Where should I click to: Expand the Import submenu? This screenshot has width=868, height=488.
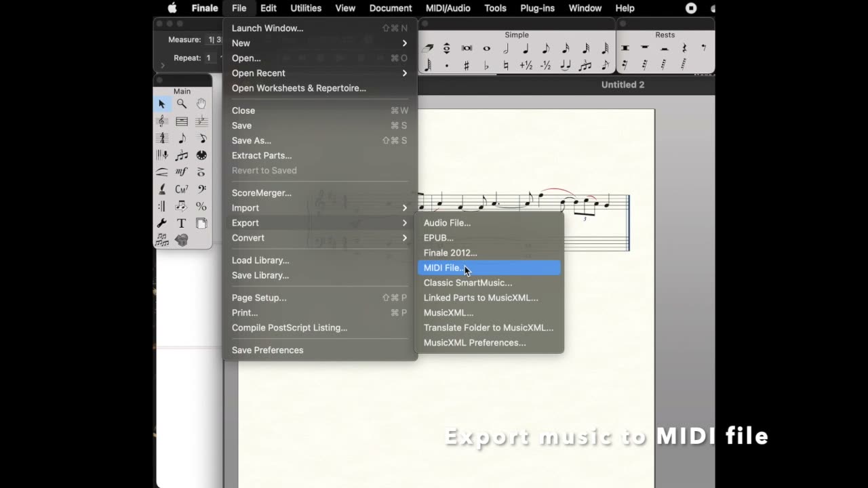(320, 208)
